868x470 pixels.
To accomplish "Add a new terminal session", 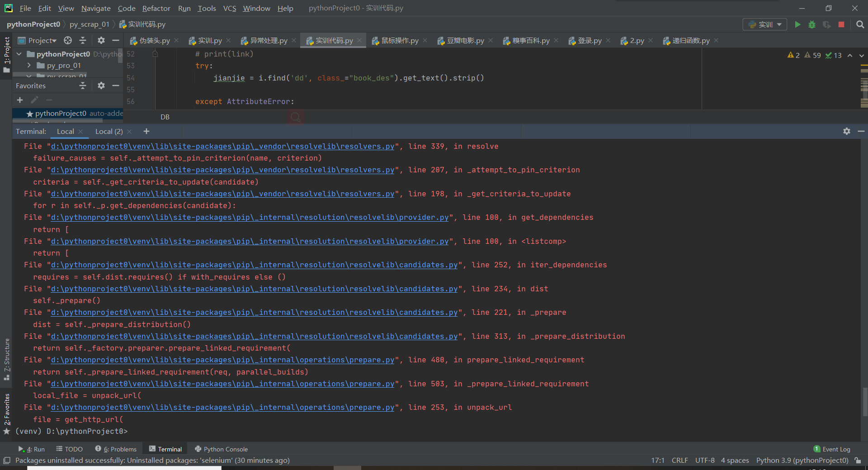I will (146, 131).
